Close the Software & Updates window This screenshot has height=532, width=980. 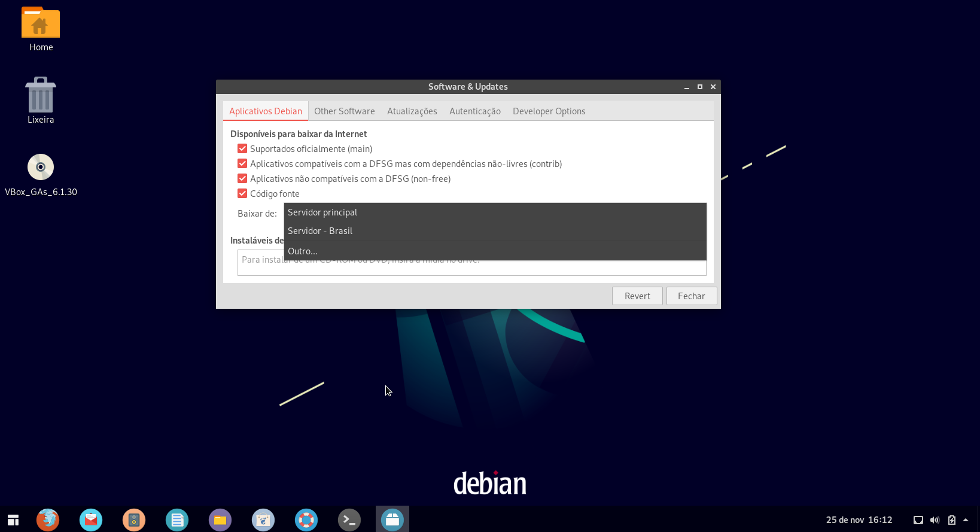(713, 87)
